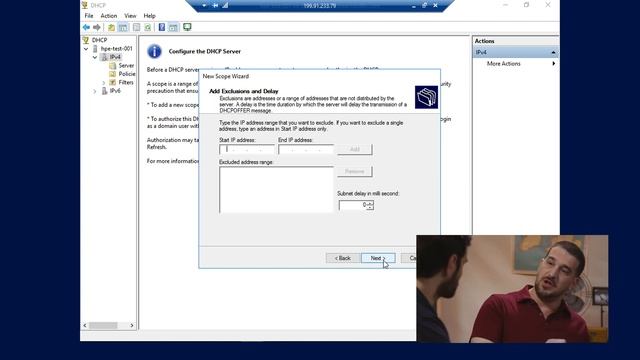Focus the End IP address field
This screenshot has height=360, width=640.
(306, 149)
